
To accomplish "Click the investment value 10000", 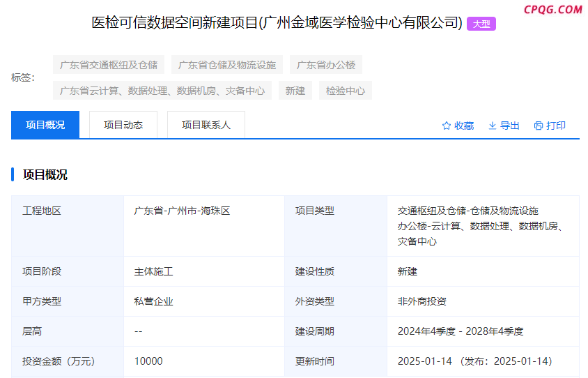I will (x=148, y=361).
